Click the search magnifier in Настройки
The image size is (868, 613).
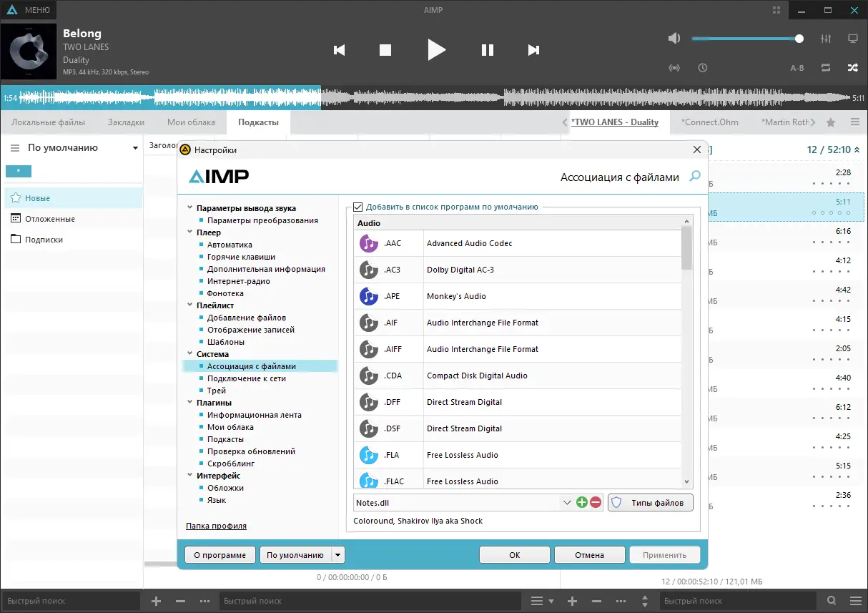[695, 176]
